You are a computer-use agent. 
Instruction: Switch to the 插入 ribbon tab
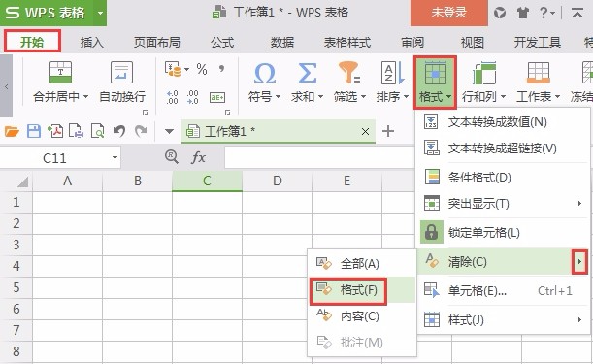[91, 42]
